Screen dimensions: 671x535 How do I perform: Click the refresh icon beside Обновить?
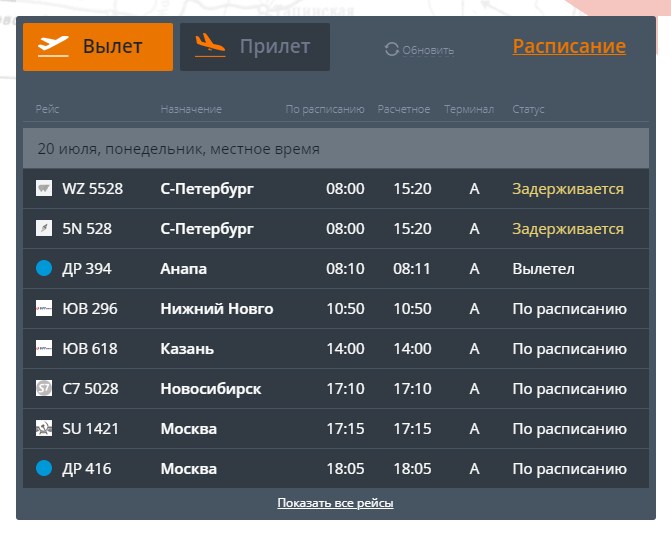tap(392, 49)
